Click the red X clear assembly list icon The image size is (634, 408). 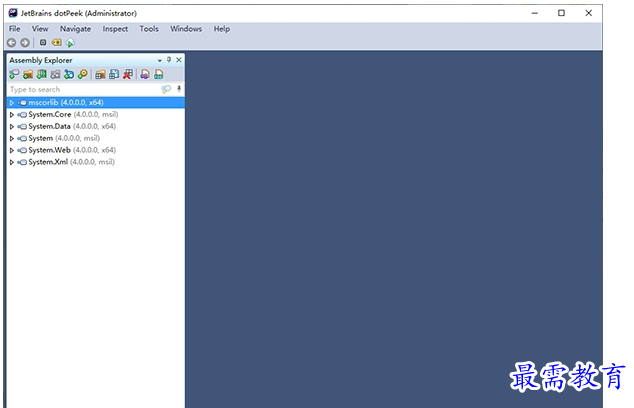(128, 74)
